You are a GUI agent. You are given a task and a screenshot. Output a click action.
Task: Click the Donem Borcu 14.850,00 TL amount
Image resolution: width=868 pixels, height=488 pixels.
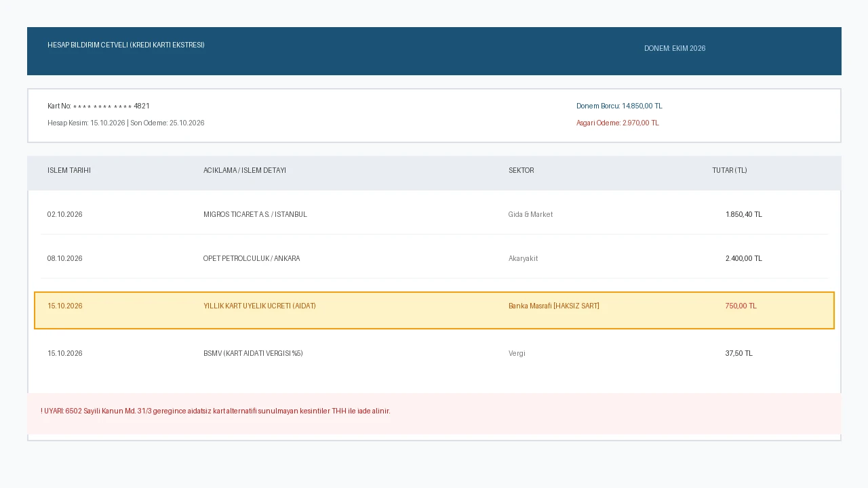619,106
